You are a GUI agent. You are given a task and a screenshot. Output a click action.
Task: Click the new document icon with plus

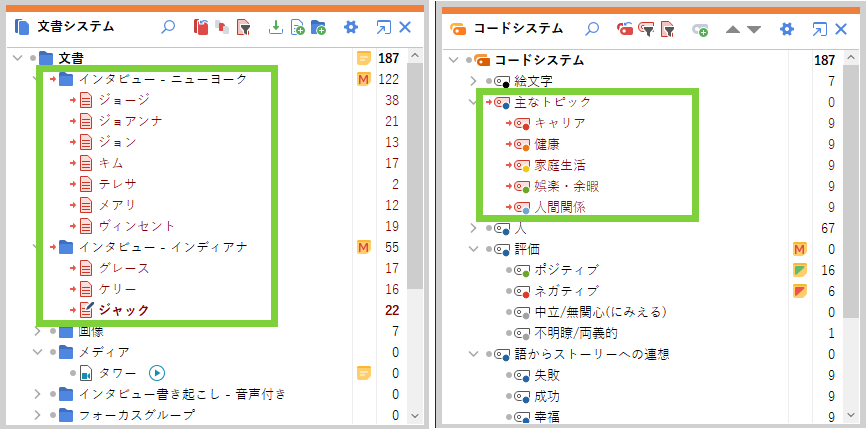[297, 27]
